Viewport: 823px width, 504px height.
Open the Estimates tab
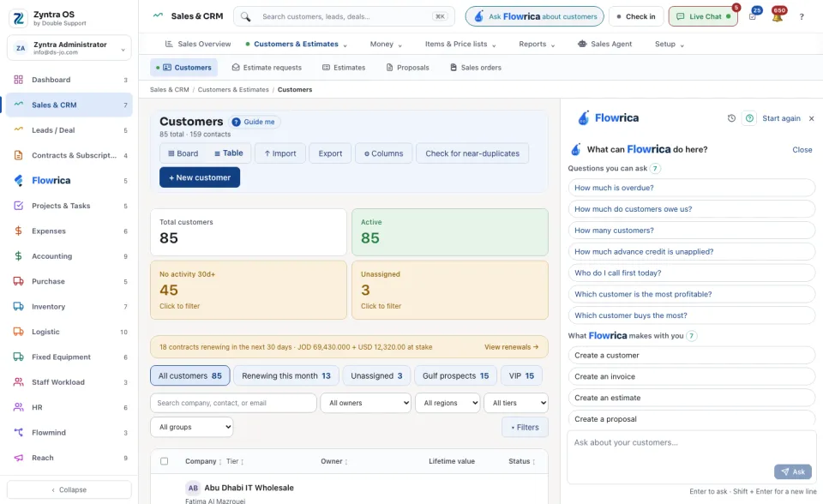point(343,68)
